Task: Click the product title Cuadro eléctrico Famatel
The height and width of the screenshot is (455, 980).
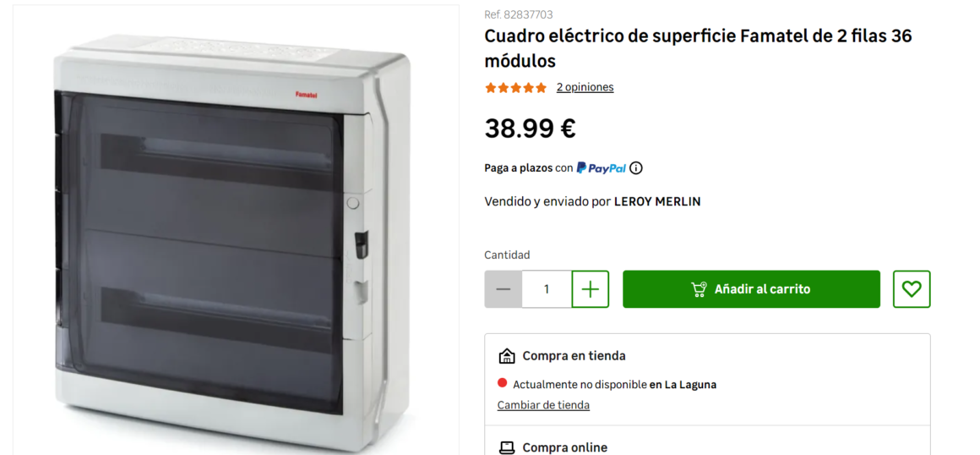Action: [698, 48]
